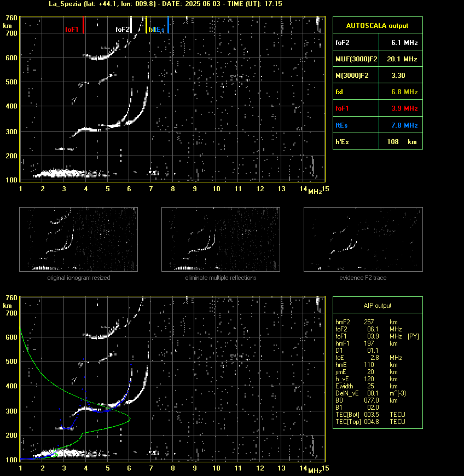Click the B1 02.0 entry
This screenshot has height=476, width=464.
point(357,408)
